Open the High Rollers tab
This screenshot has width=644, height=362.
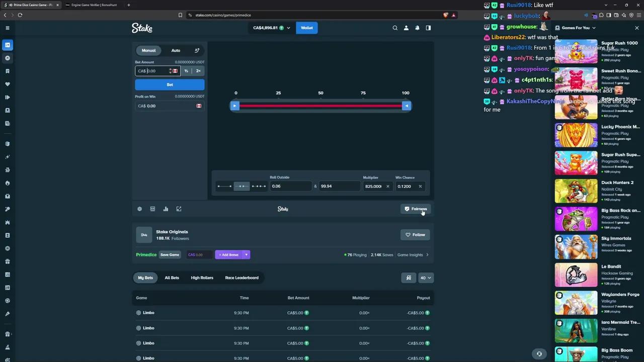202,278
